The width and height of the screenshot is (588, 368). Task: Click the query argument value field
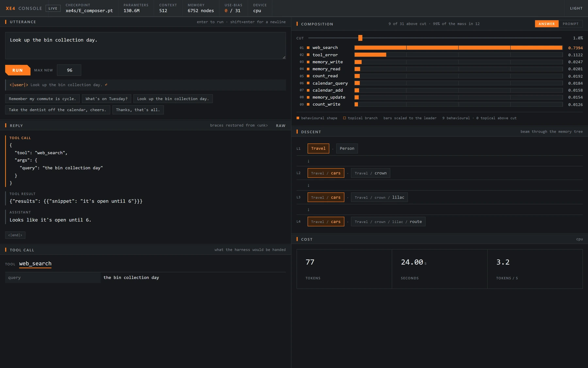[x=193, y=278]
